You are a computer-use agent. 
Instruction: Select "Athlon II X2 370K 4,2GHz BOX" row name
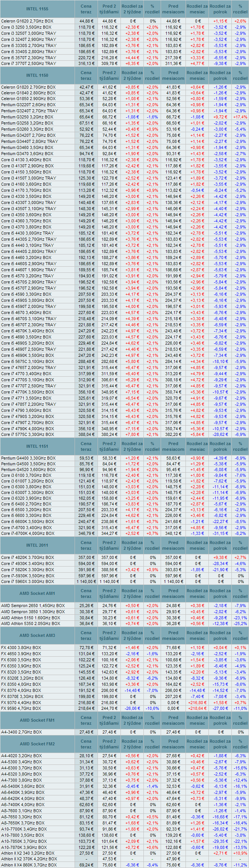[x=29, y=859]
